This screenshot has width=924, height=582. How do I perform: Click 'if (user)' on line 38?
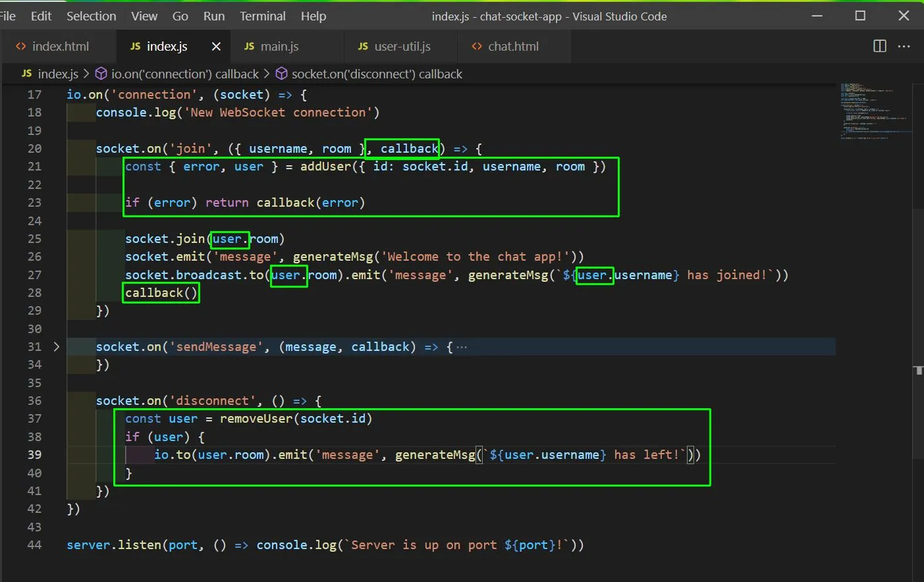tap(157, 436)
